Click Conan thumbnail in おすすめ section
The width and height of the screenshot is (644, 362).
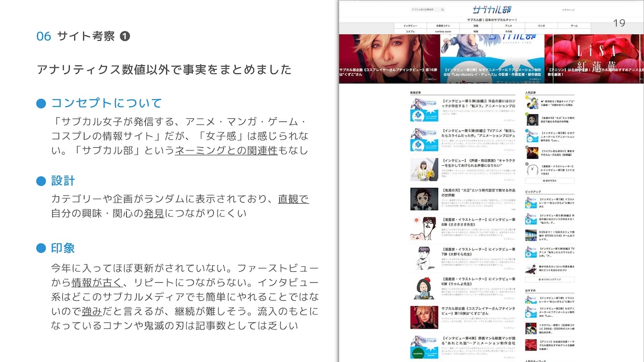(532, 329)
